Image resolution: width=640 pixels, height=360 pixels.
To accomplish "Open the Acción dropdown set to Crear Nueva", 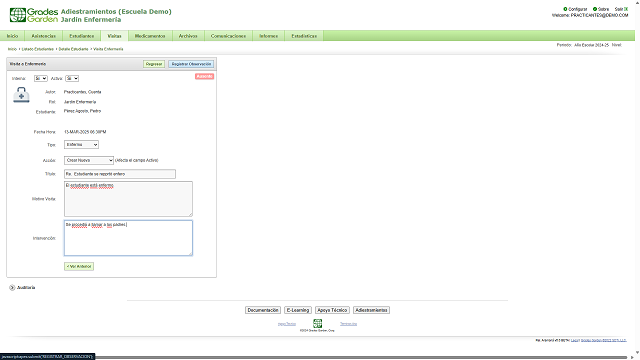I will (89, 160).
